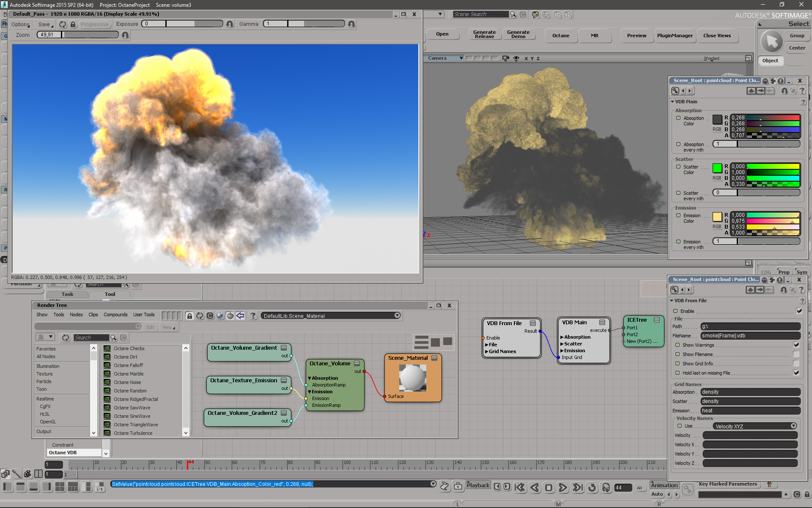
Task: Open the DefaultLib.Scene_Material dropdown
Action: pos(397,315)
